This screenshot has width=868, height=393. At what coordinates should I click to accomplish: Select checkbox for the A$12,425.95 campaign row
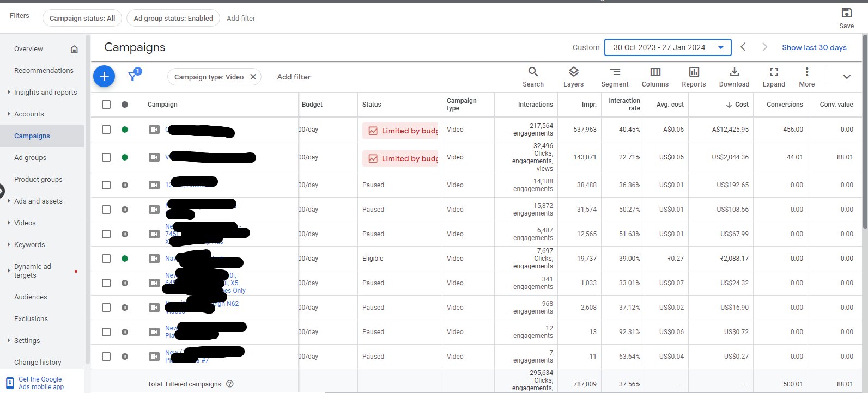[106, 130]
